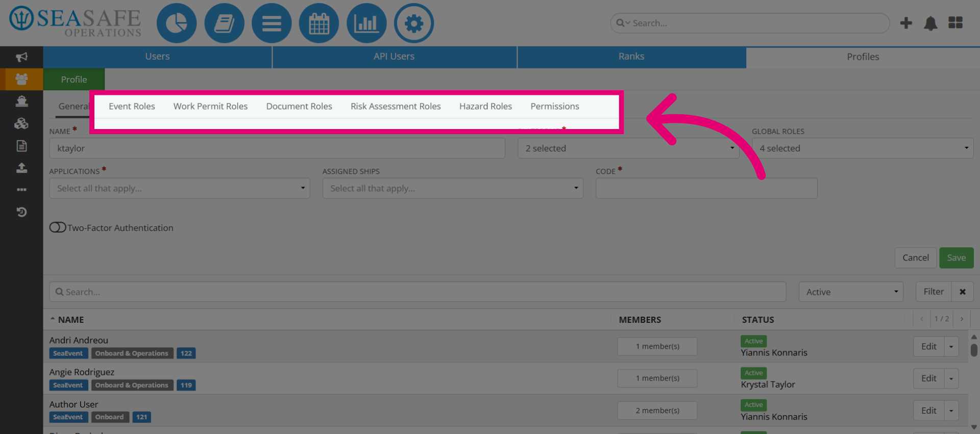The height and width of the screenshot is (434, 980).
Task: Open the settings gear icon
Action: tap(414, 23)
